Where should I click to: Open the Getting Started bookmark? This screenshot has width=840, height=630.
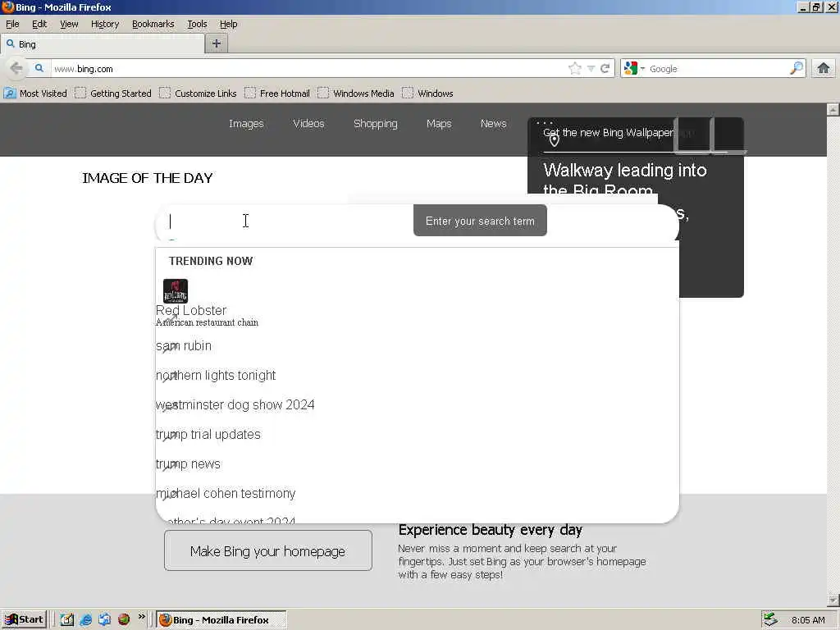click(113, 94)
